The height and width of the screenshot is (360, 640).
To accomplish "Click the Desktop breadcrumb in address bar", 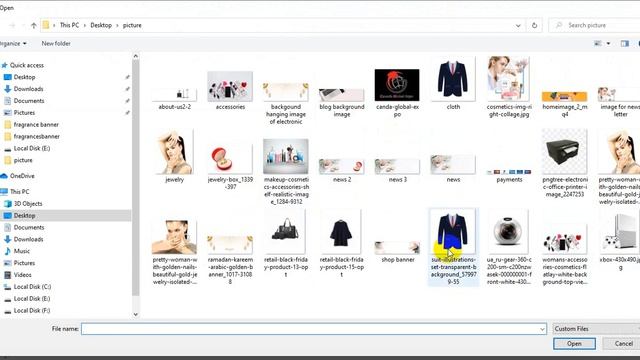I will [x=101, y=25].
